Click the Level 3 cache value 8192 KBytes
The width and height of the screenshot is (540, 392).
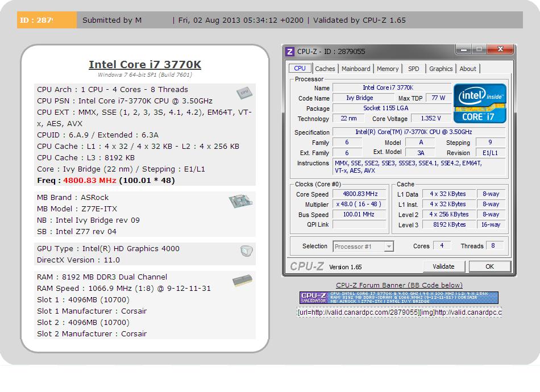point(449,225)
